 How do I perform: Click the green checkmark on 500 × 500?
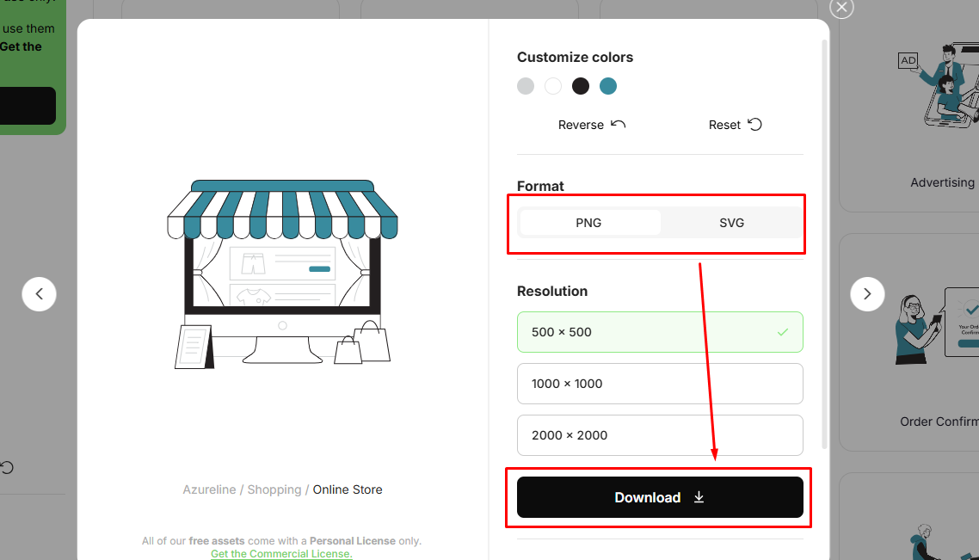784,332
